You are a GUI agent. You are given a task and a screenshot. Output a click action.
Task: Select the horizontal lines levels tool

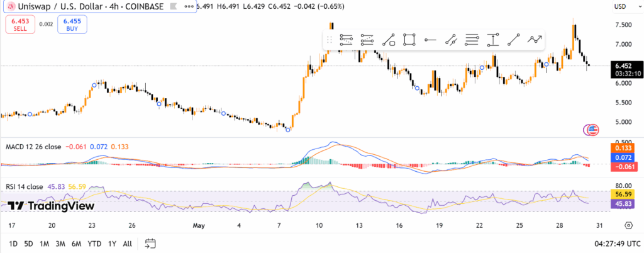[x=472, y=40]
